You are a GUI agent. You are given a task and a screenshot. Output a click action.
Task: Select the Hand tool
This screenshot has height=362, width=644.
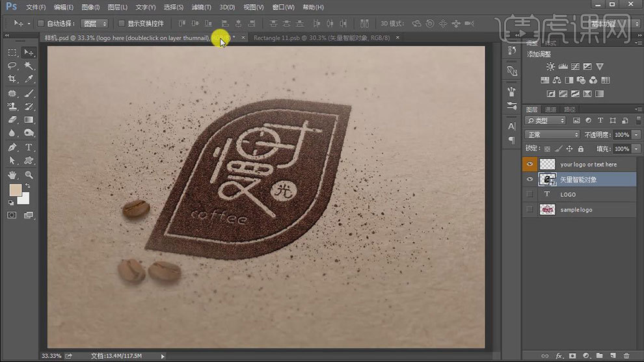(x=12, y=175)
